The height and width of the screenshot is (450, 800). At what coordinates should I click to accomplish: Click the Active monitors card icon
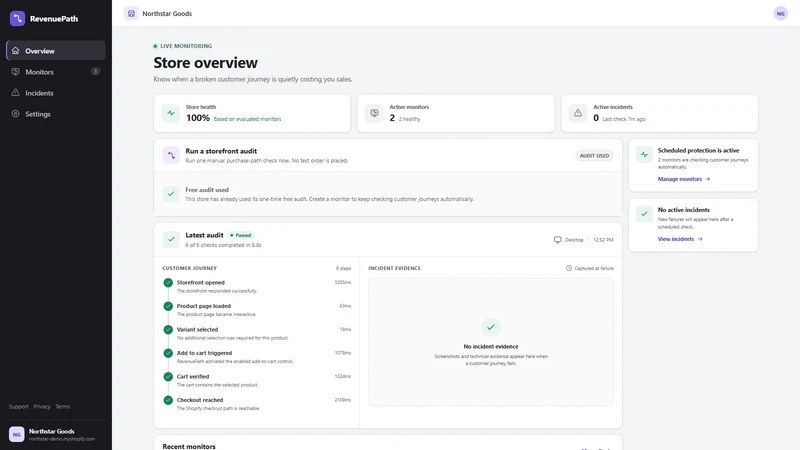(x=374, y=113)
